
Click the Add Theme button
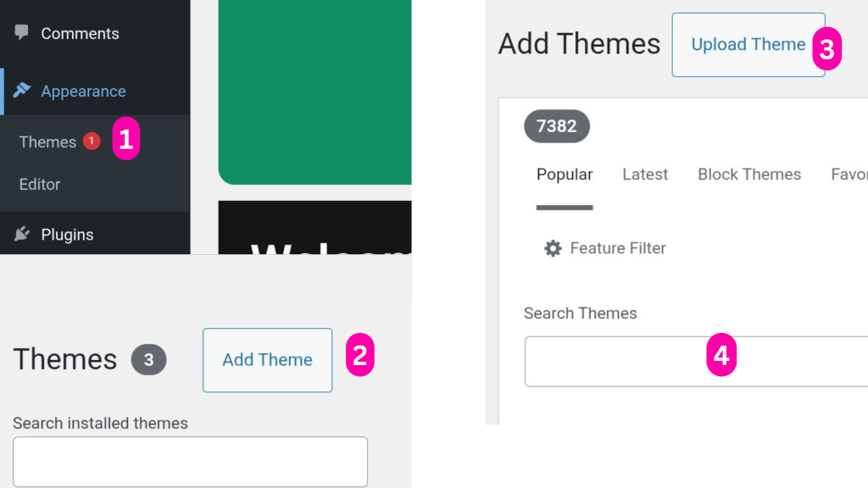click(267, 360)
